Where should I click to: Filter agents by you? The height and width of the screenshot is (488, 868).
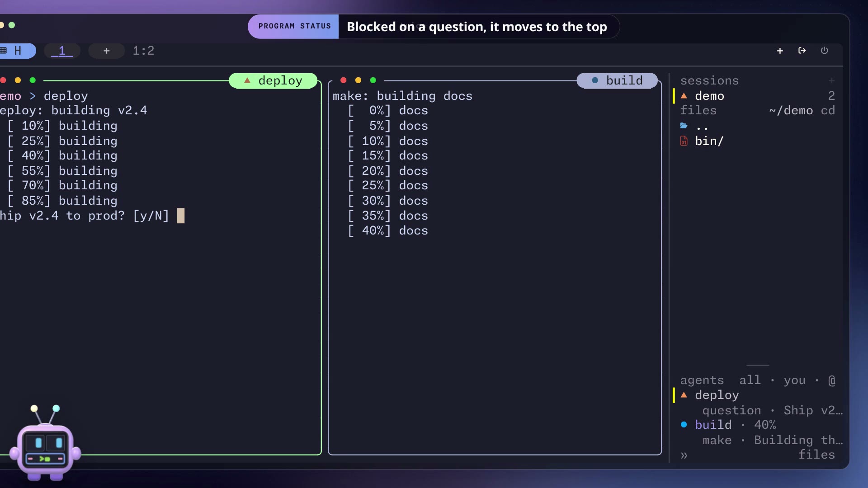tap(794, 380)
